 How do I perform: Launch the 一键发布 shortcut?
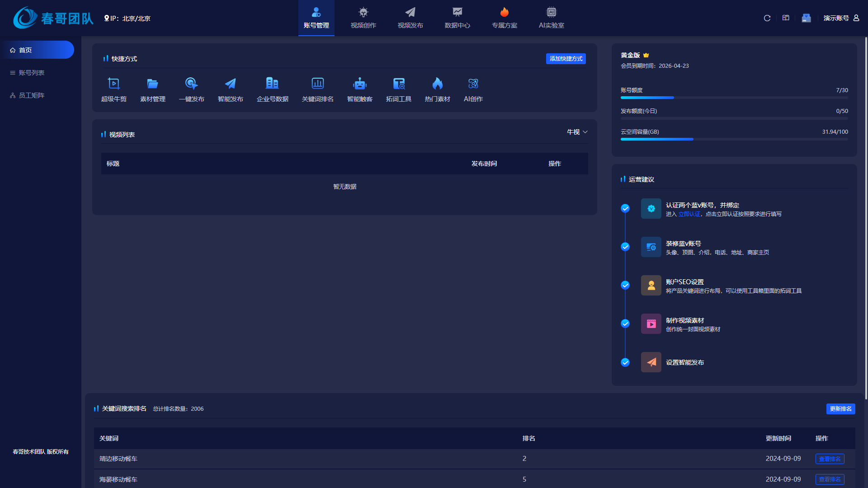click(x=191, y=84)
